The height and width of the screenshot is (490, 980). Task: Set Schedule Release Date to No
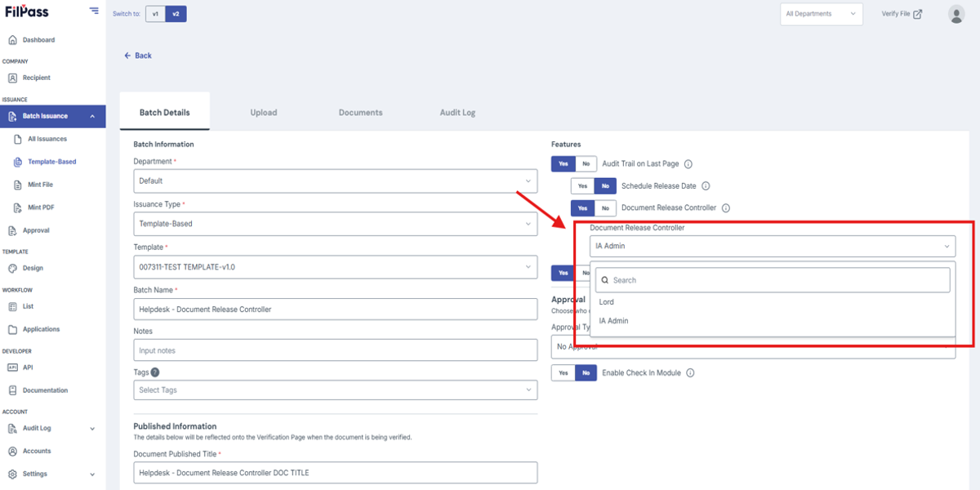click(x=605, y=186)
